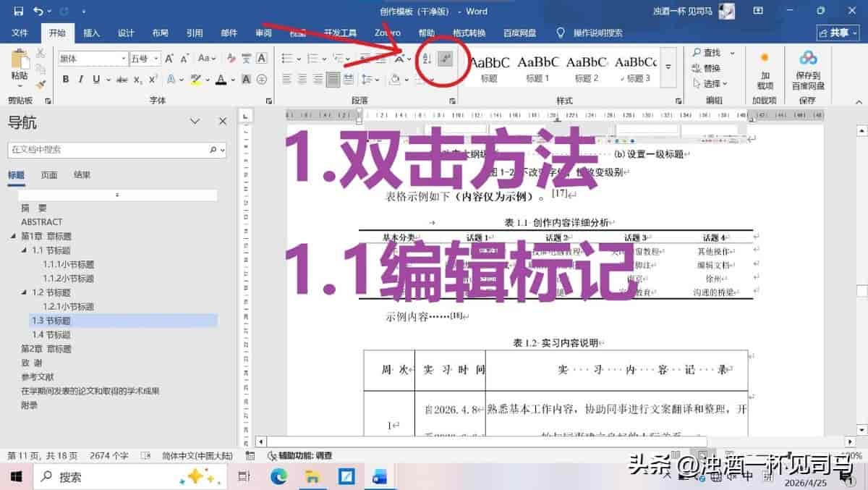Viewport: 868px width, 490px height.
Task: Click paragraph shading paint bucket
Action: 396,80
